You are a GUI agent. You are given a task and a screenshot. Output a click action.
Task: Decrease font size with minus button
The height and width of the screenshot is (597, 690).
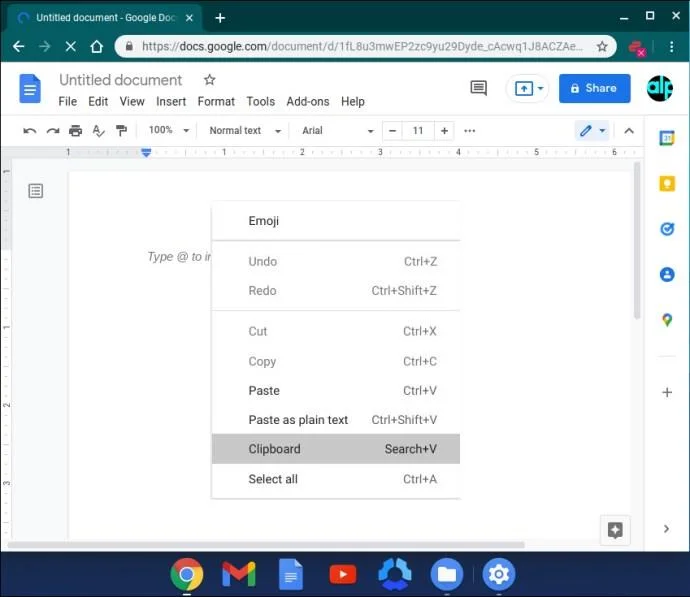pyautogui.click(x=393, y=131)
